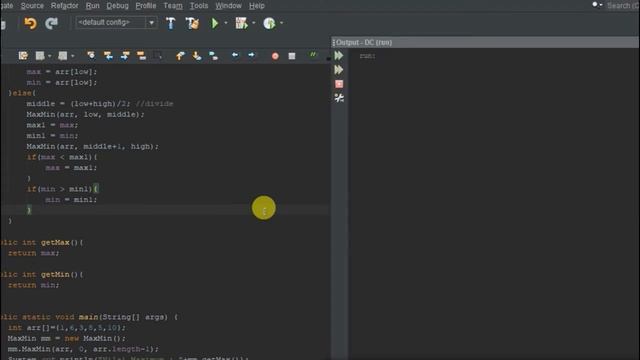Click the 'run:' text in Output
This screenshot has width=640, height=360.
367,56
